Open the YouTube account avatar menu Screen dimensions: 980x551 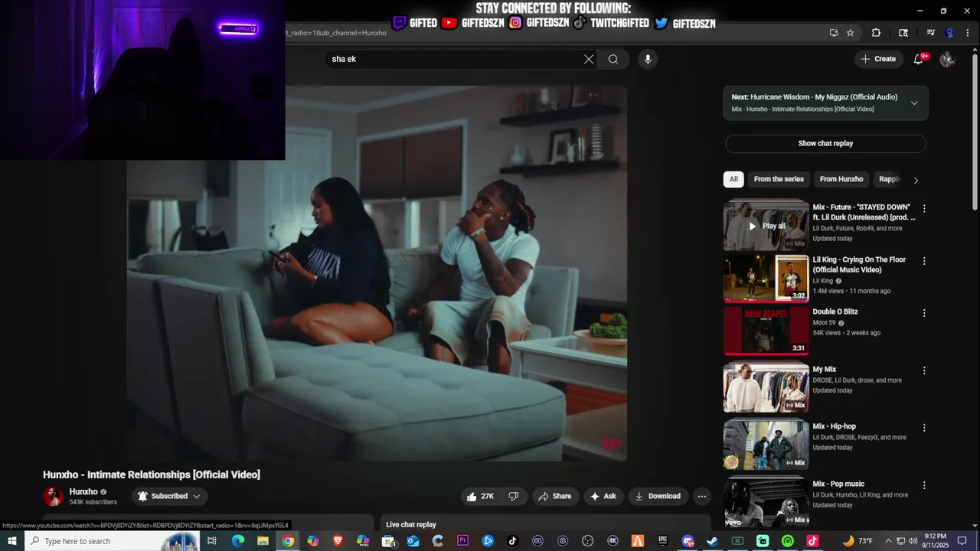947,59
